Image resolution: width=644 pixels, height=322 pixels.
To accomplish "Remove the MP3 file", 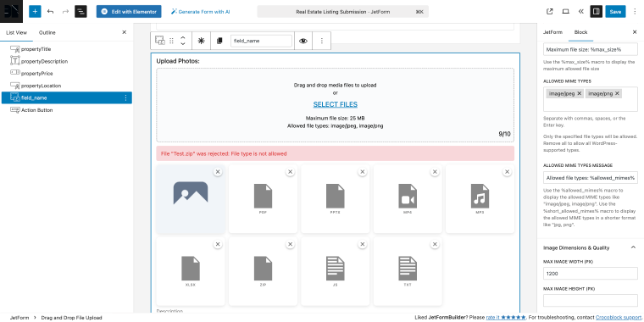I will click(x=508, y=172).
